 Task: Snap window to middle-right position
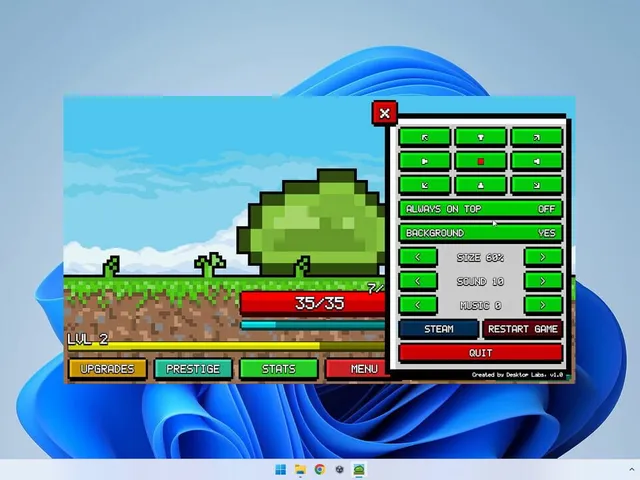pyautogui.click(x=536, y=161)
